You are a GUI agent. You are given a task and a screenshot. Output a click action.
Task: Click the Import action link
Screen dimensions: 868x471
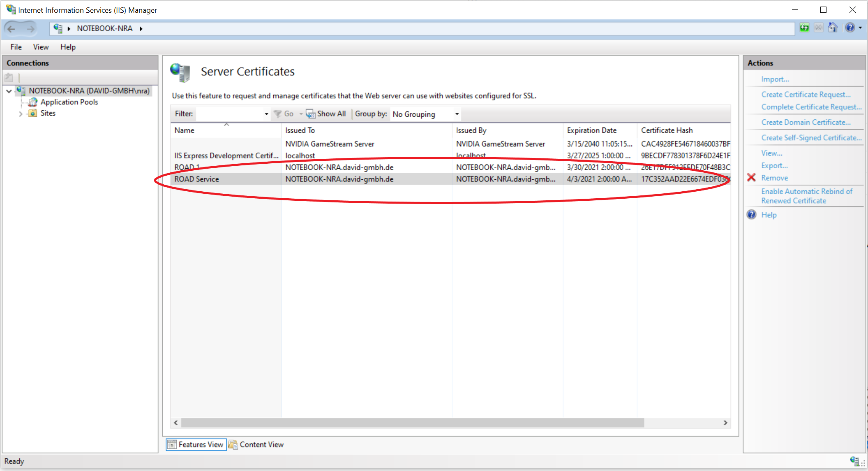(775, 79)
